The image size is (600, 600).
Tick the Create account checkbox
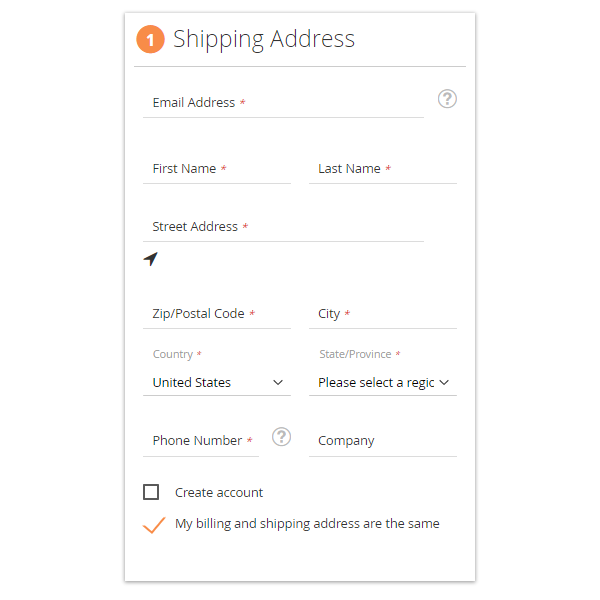(151, 492)
